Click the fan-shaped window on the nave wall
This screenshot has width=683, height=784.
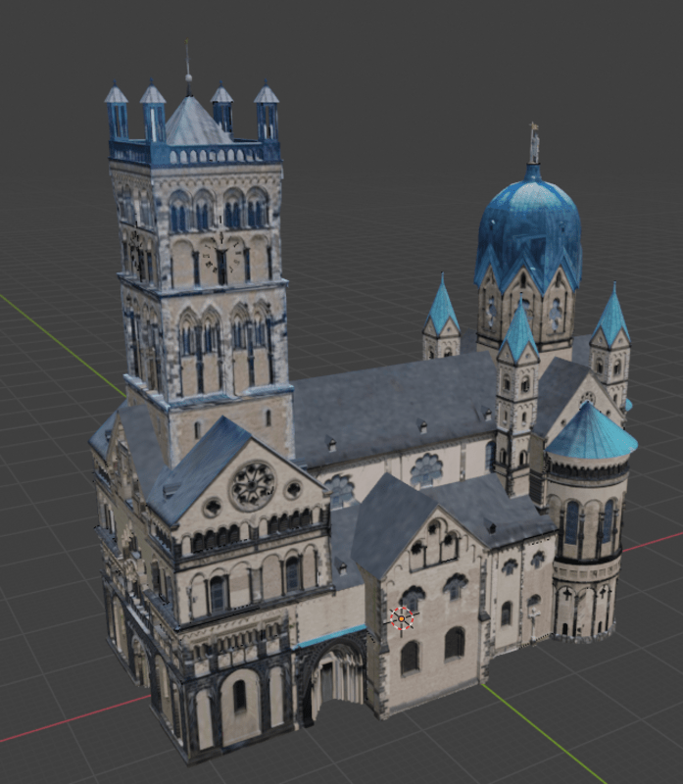coord(426,469)
